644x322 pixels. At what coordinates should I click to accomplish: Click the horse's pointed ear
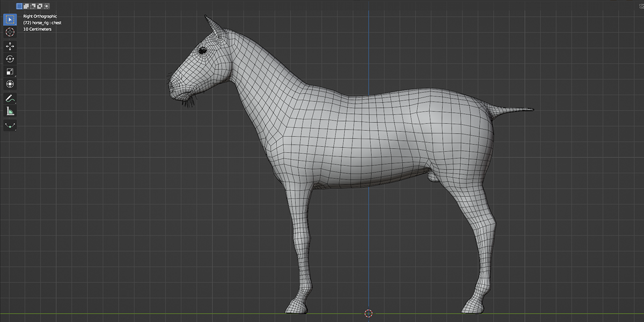[x=213, y=27]
